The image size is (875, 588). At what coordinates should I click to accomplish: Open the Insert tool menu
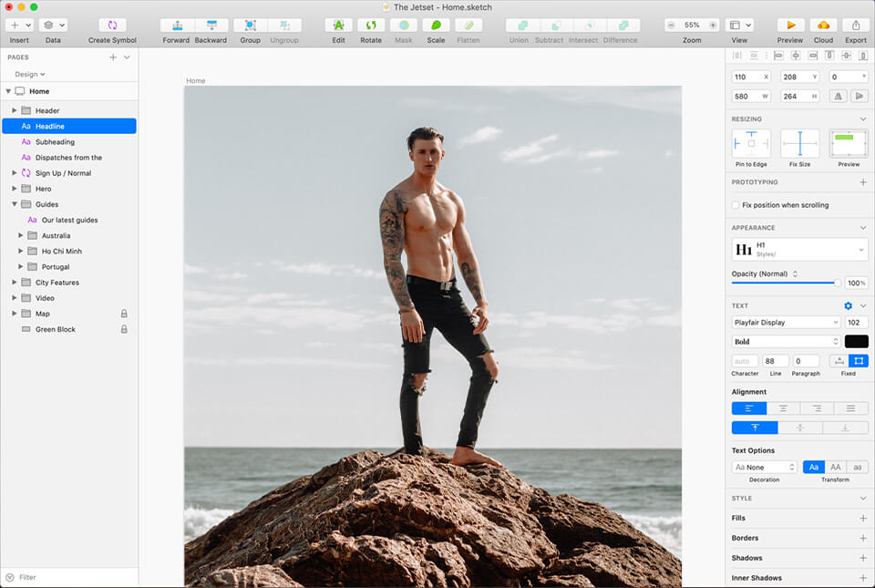point(19,26)
